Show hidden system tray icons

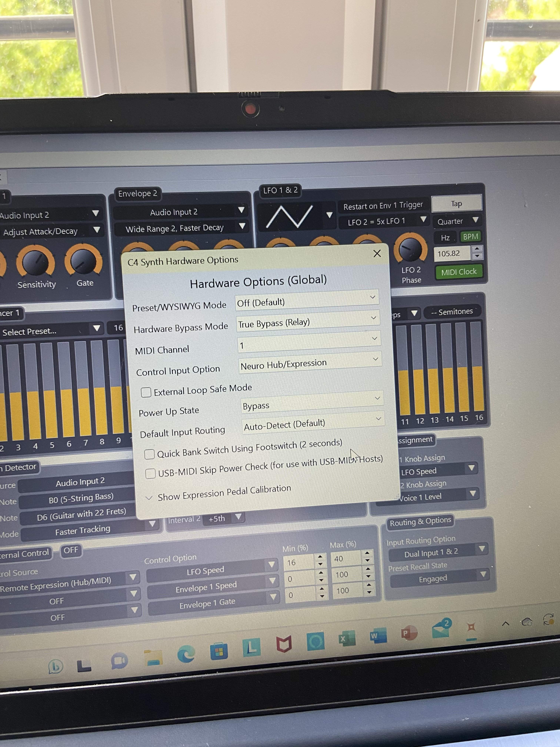(505, 623)
